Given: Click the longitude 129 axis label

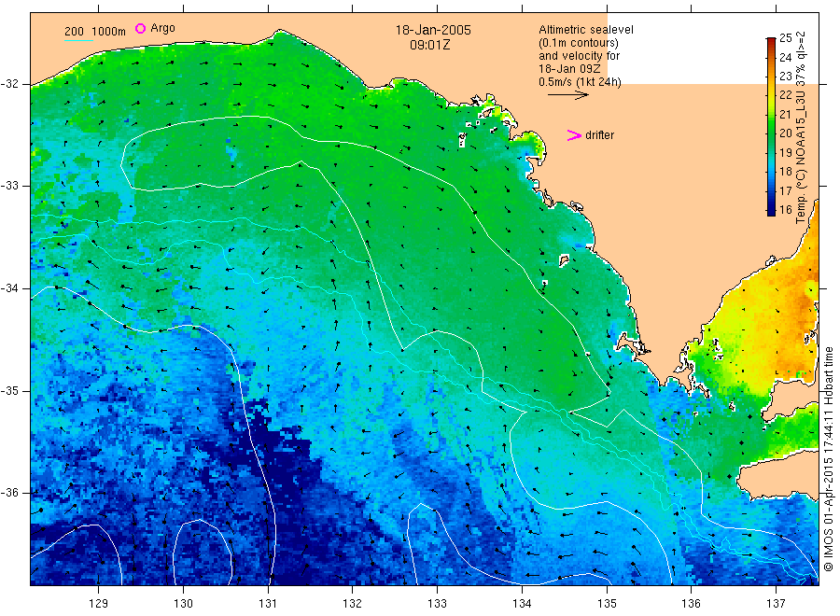Looking at the screenshot, I should [x=99, y=604].
